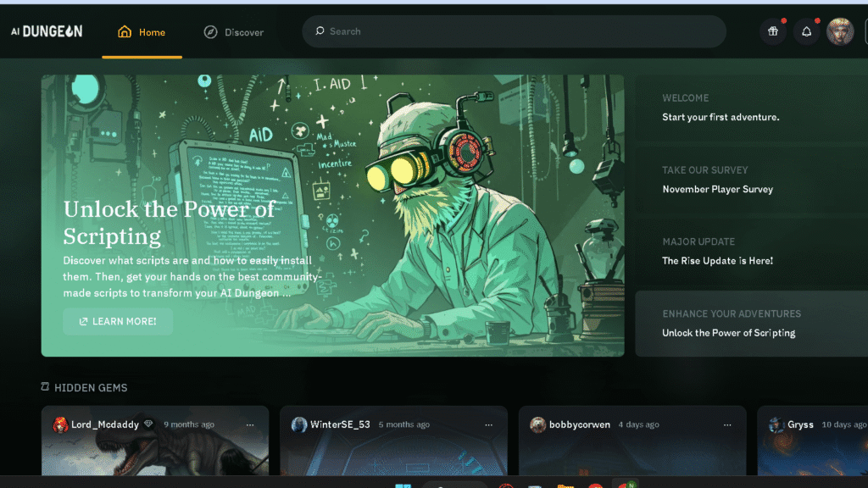
Task: Go to the Home tab
Action: (x=142, y=32)
